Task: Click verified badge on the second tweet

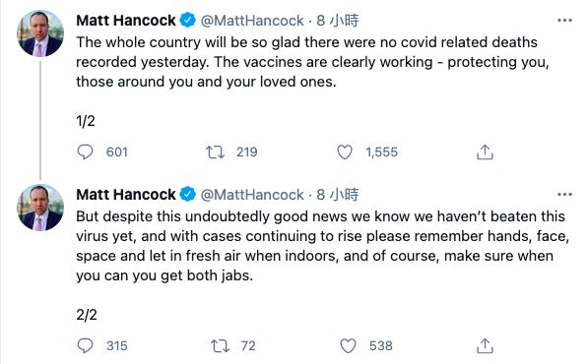Action: [187, 195]
